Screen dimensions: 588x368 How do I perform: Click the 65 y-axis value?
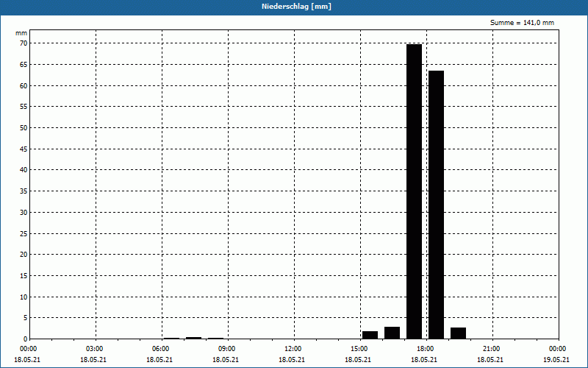pyautogui.click(x=24, y=65)
